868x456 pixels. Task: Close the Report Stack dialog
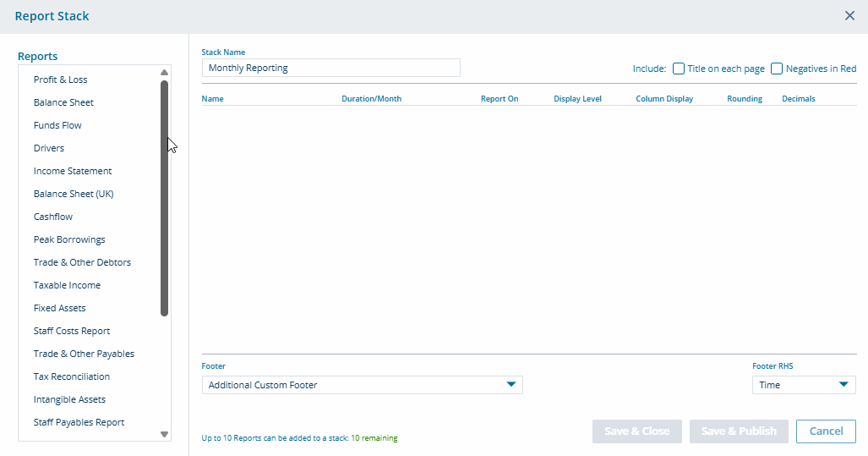point(849,16)
